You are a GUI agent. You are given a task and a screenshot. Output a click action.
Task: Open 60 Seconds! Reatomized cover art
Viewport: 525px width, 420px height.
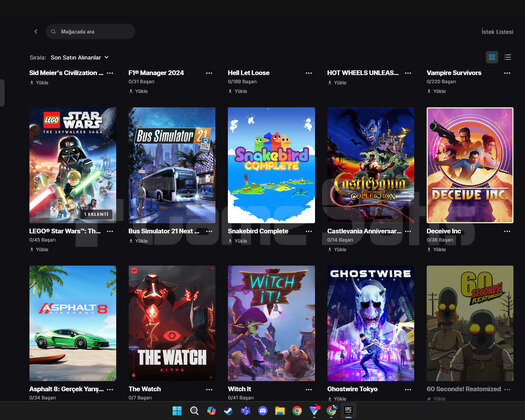coord(470,324)
